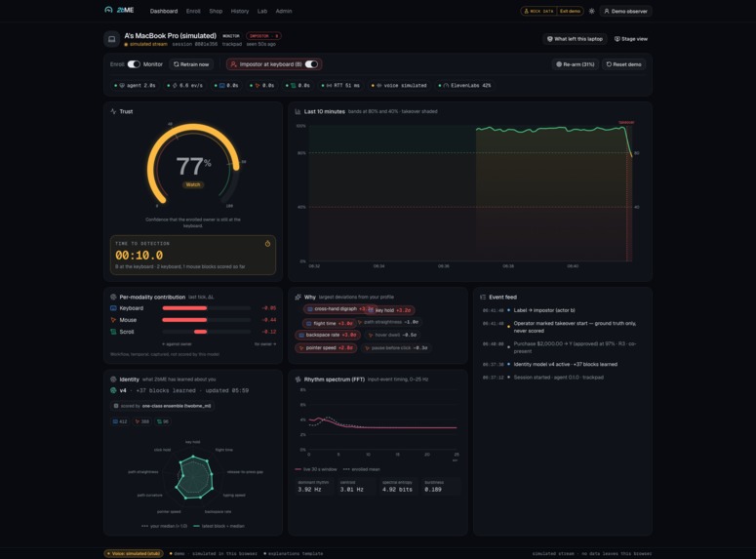Toggle the Impostor at keyboard (B) switch
The image size is (756, 559).
(x=311, y=64)
